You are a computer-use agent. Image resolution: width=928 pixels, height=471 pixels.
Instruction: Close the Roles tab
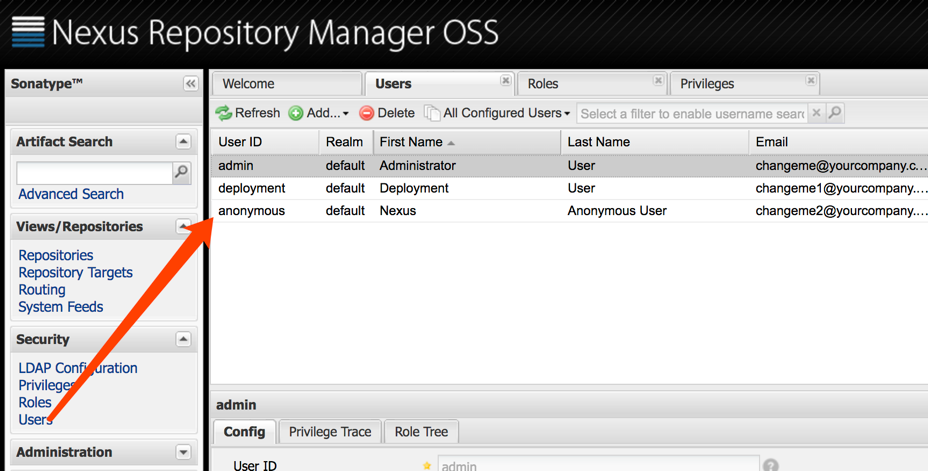pos(658,81)
